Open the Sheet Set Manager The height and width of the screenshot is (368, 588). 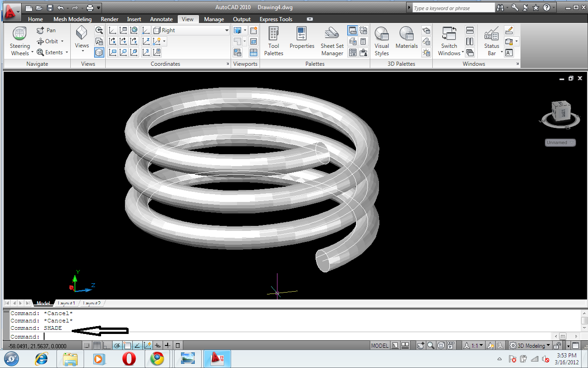point(332,40)
